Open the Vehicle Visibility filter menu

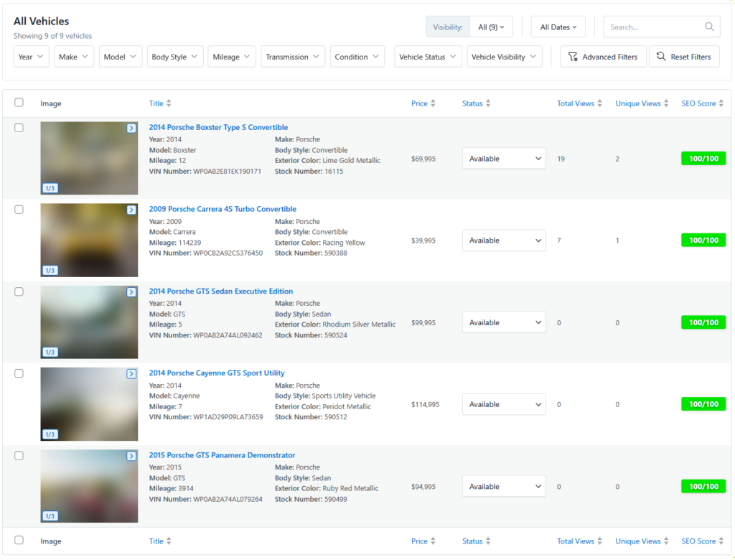pos(504,56)
